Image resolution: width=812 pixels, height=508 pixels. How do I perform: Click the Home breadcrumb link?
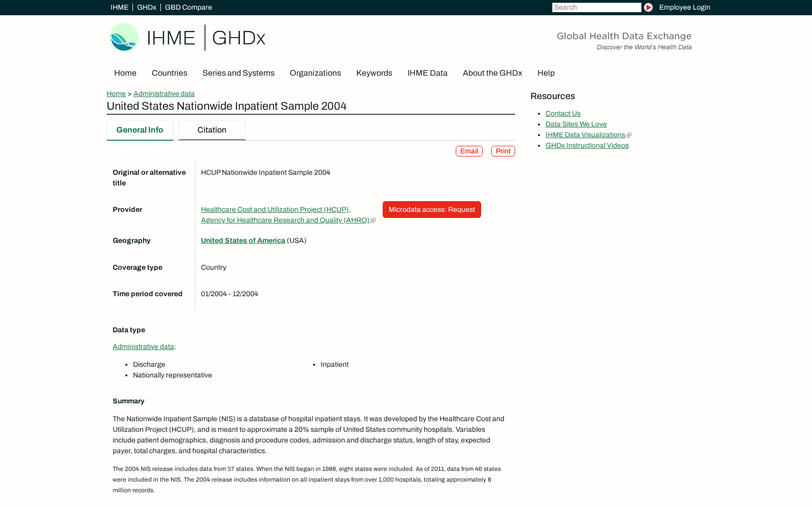(x=116, y=93)
